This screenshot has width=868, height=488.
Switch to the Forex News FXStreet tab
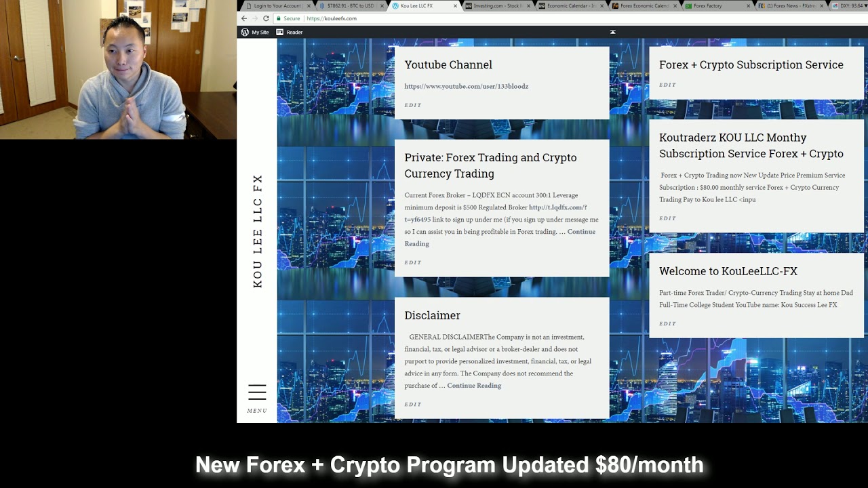[x=790, y=5]
